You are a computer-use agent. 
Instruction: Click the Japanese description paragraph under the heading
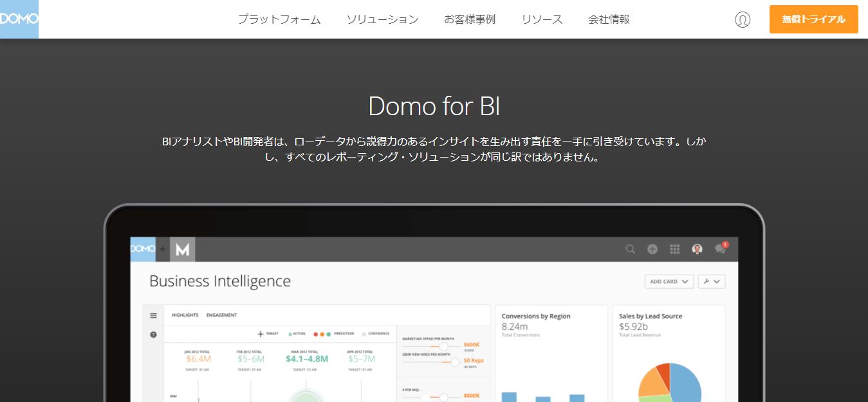pos(434,149)
